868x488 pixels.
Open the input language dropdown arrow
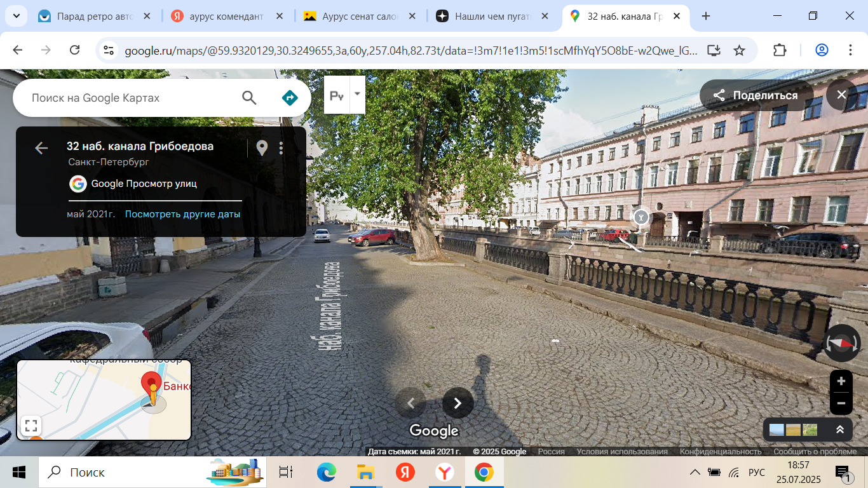click(x=357, y=94)
